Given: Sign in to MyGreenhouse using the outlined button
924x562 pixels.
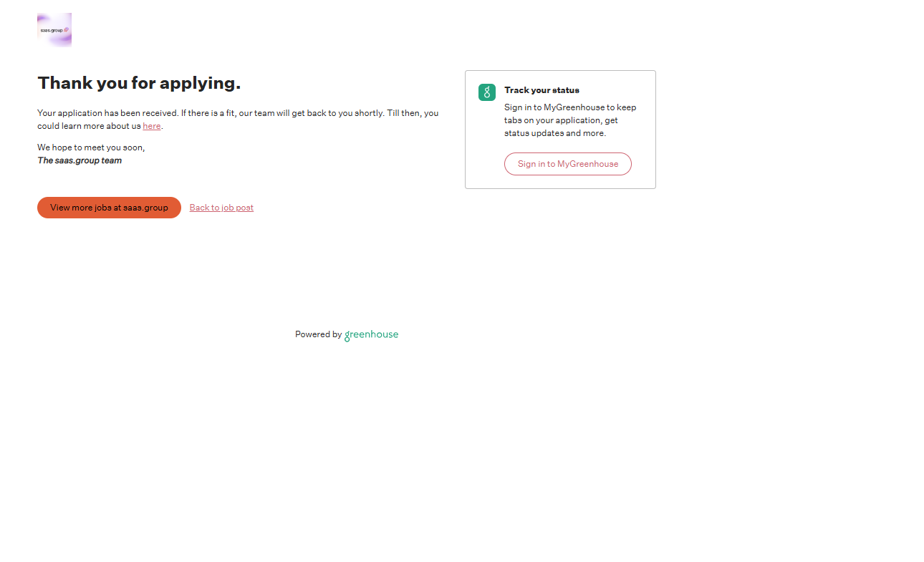Looking at the screenshot, I should [567, 164].
